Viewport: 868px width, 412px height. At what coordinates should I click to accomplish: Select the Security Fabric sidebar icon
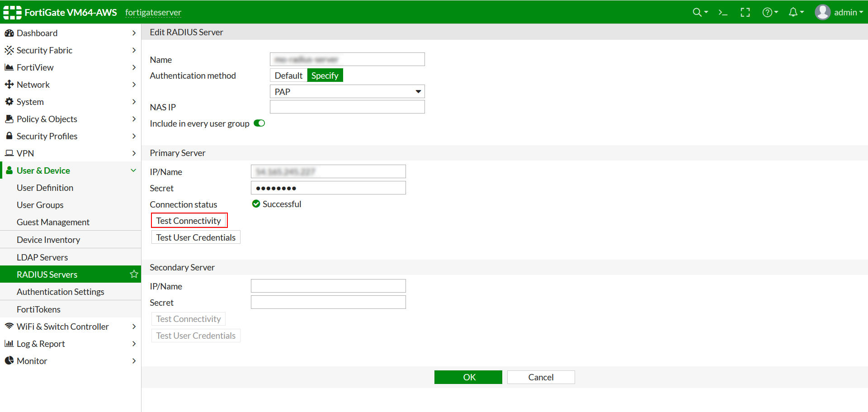9,50
